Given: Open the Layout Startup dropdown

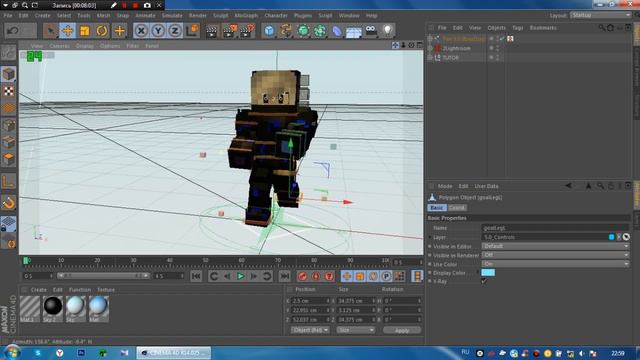Looking at the screenshot, I should click(x=600, y=15).
